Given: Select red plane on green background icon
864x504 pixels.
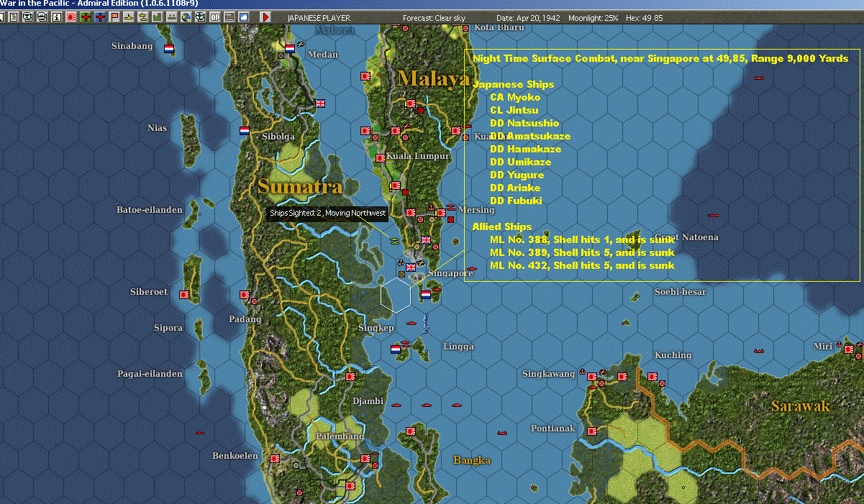Looking at the screenshot, I should point(86,17).
